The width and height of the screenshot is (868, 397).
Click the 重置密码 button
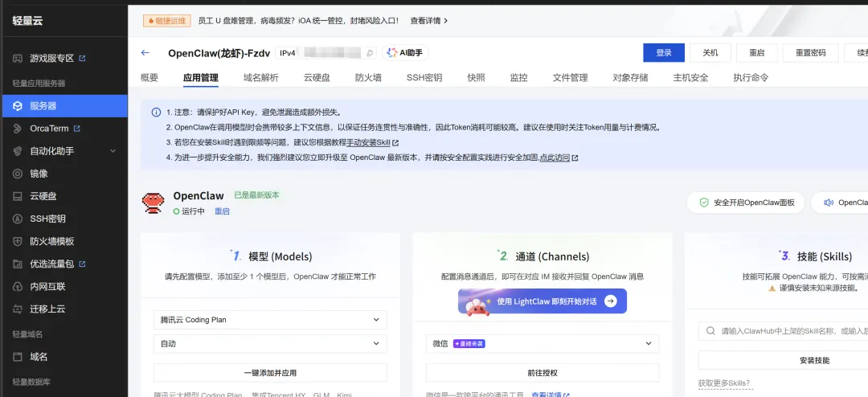click(x=810, y=52)
